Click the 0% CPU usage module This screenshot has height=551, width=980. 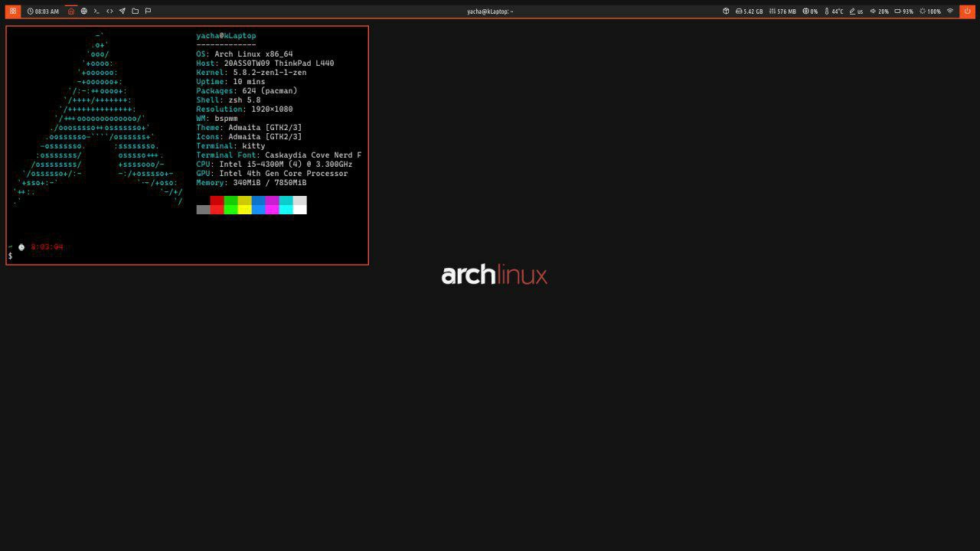point(810,11)
